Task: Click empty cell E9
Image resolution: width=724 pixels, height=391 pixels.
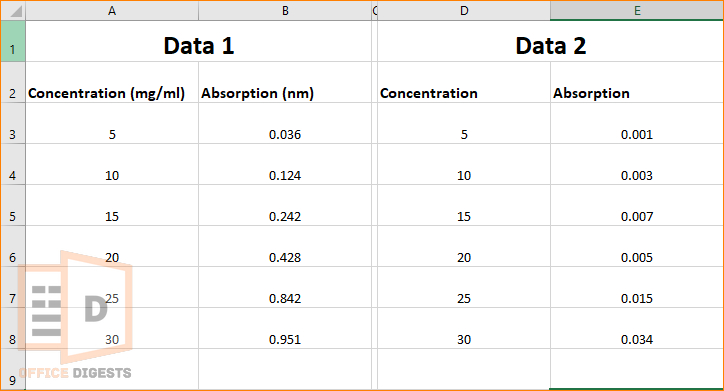Action: (x=637, y=369)
